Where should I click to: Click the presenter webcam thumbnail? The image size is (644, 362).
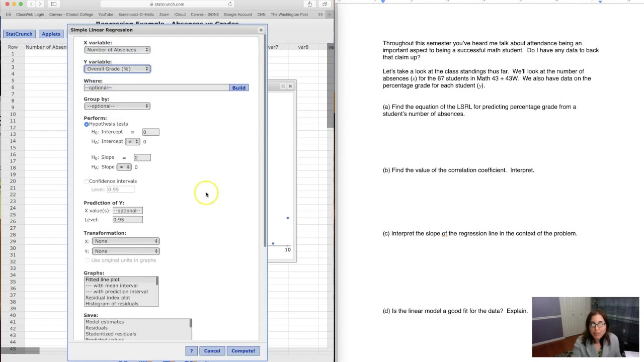tap(586, 327)
